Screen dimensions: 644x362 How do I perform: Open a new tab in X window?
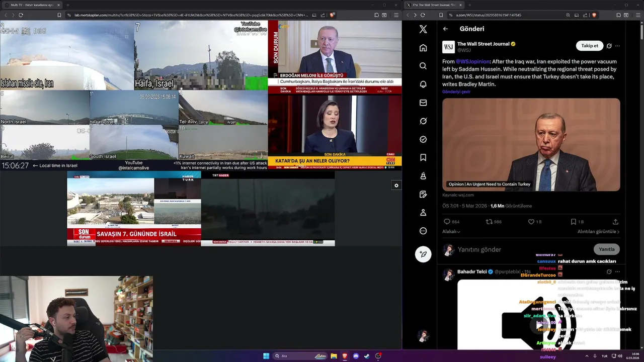tap(470, 5)
